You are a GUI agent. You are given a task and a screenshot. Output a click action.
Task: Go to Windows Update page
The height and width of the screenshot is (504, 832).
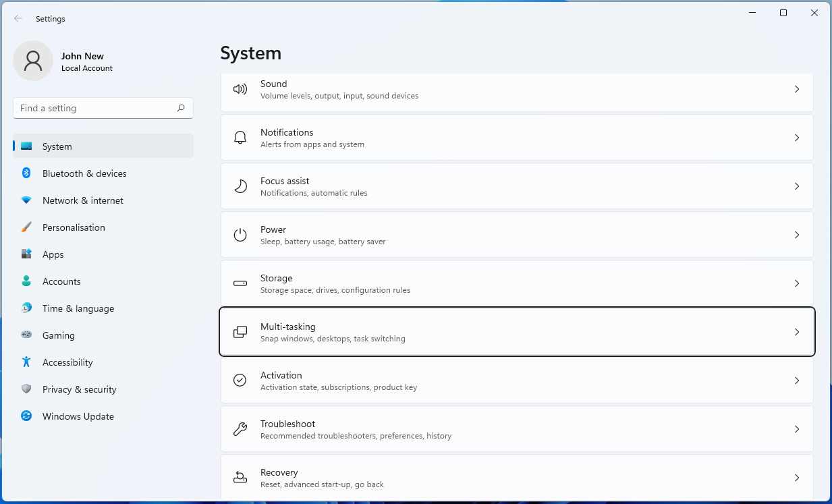click(x=78, y=416)
